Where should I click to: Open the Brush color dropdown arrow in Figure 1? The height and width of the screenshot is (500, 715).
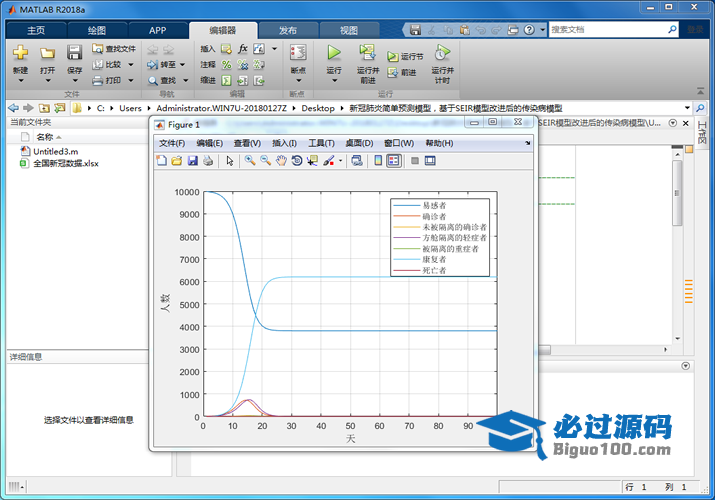coord(340,160)
